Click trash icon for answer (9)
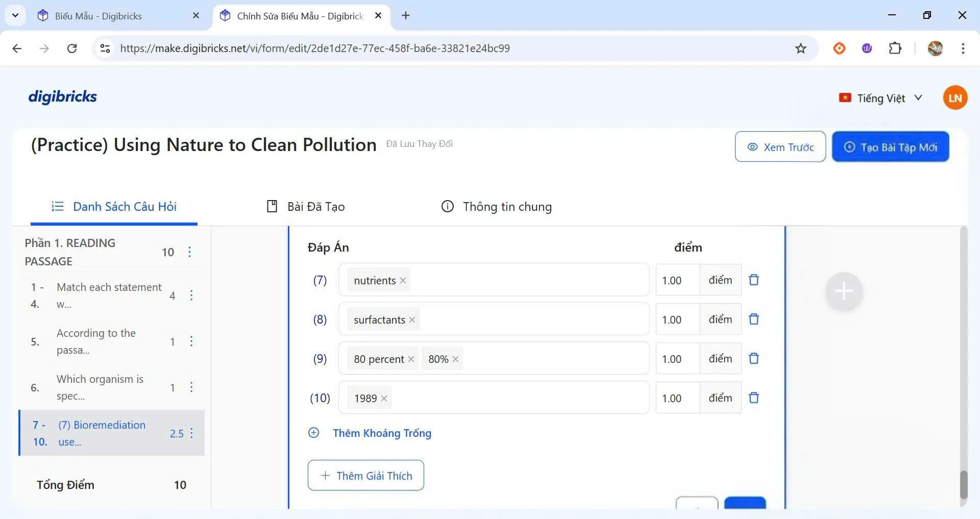 click(x=753, y=358)
